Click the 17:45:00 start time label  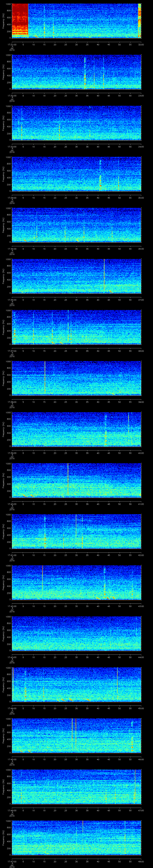pos(12,759)
